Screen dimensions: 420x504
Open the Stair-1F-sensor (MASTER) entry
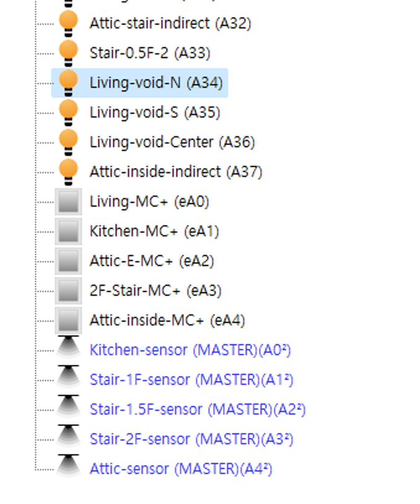point(191,380)
